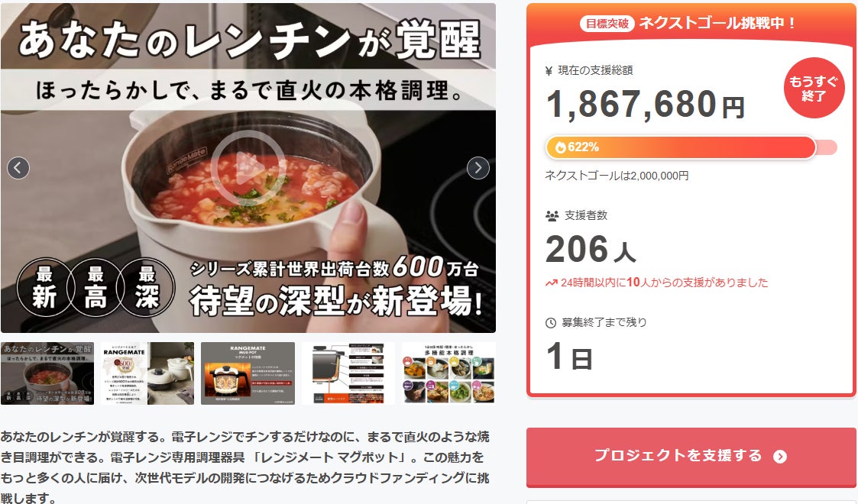Viewport: 858px width, 504px height.
Task: Click the supporters people icon
Action: pyautogui.click(x=552, y=216)
